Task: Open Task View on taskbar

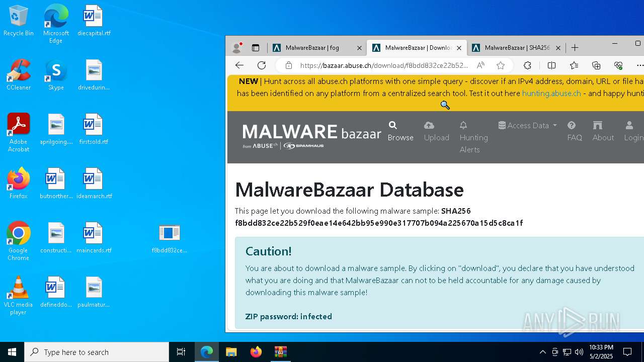Action: [181, 352]
